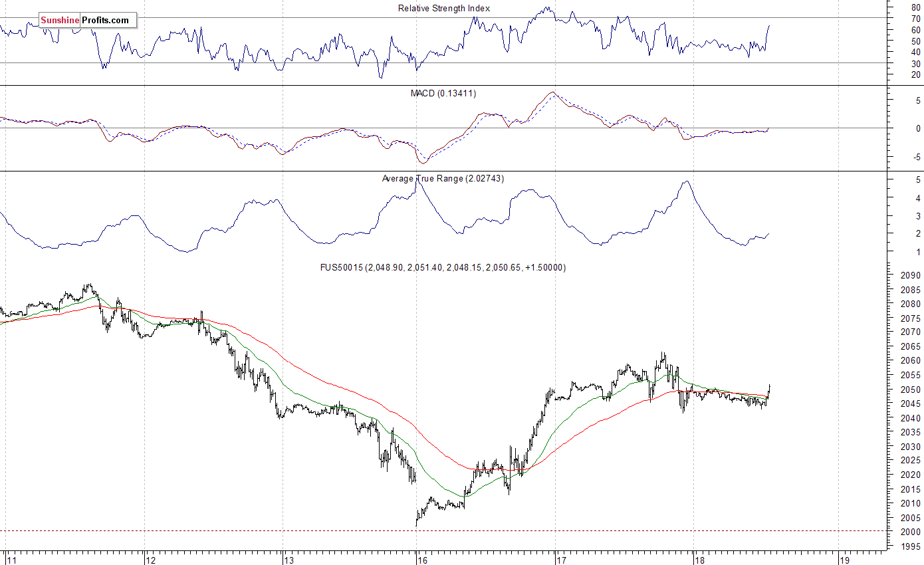924x565 pixels.
Task: Click the 2050 price axis label
Action: pos(911,390)
